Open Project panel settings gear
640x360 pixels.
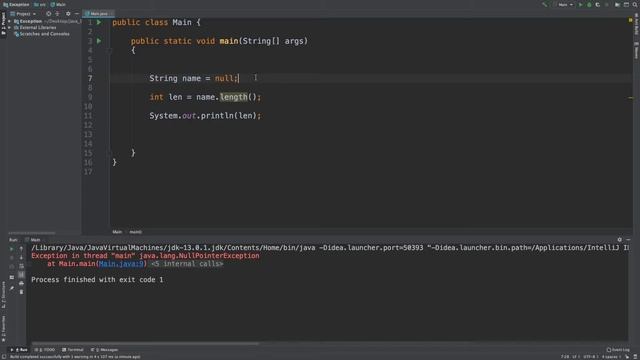[68, 13]
